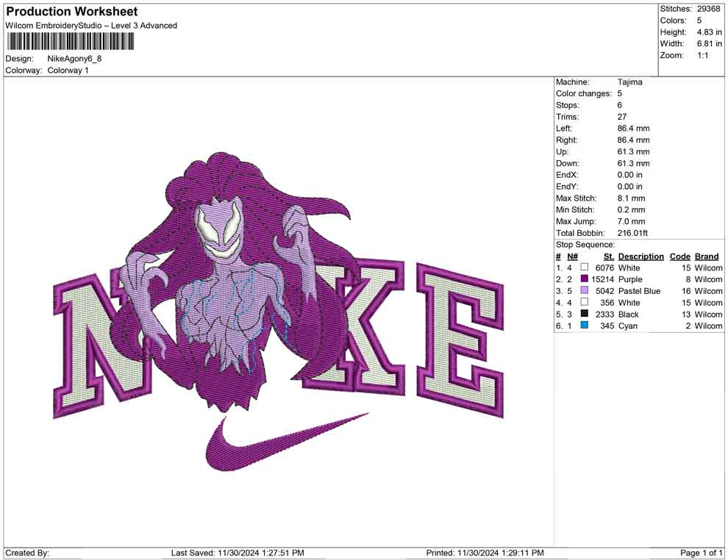Click the white swatch in the row with 6076 stitches
Image resolution: width=728 pixels, height=560 pixels.
[585, 268]
